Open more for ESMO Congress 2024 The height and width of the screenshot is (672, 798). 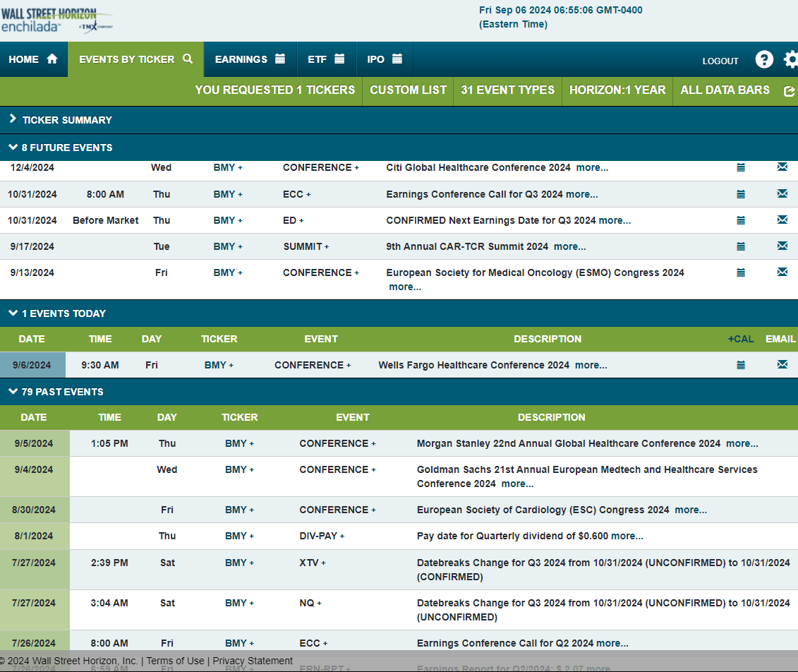click(x=405, y=287)
